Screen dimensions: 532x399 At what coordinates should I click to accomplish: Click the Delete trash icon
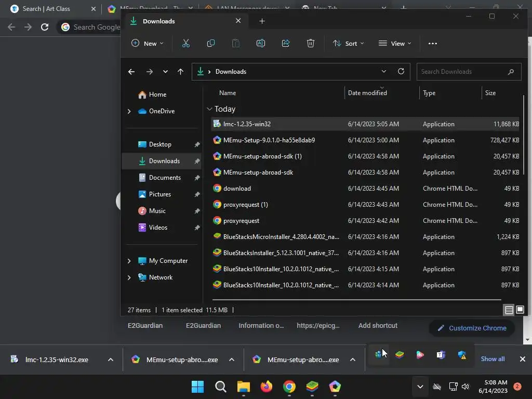point(311,44)
